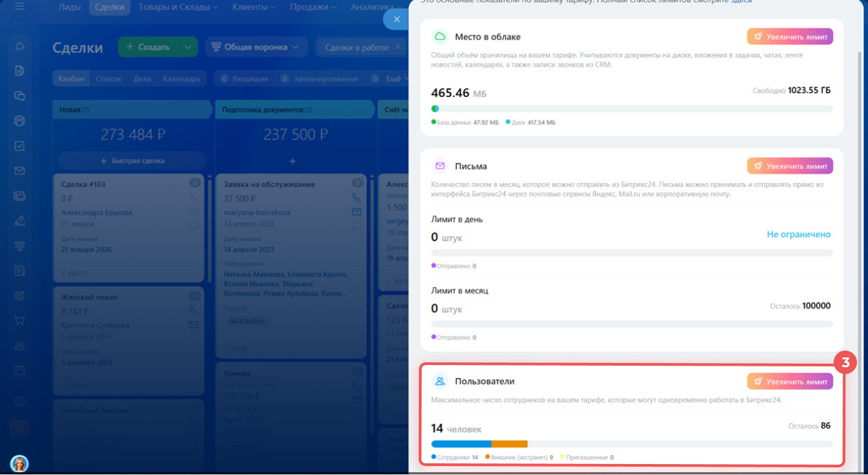Click the shopping cart icon in left sidebar
Screen dimensions: 868x475
point(20,320)
